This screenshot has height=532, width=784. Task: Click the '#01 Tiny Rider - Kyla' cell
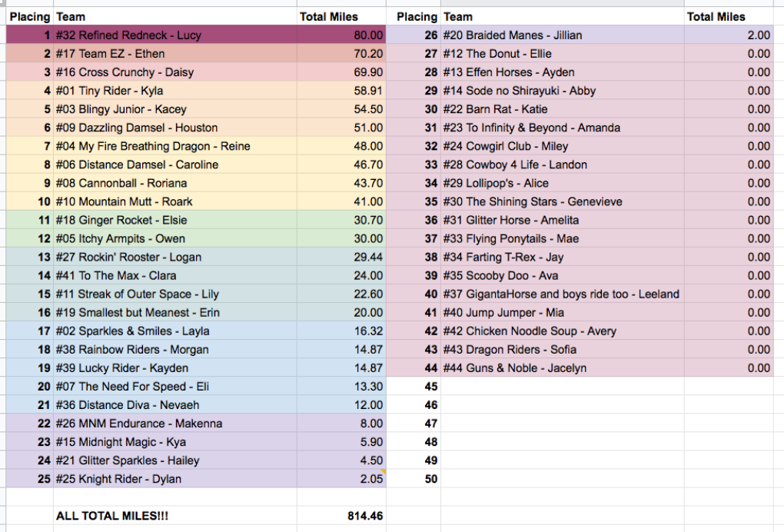175,91
